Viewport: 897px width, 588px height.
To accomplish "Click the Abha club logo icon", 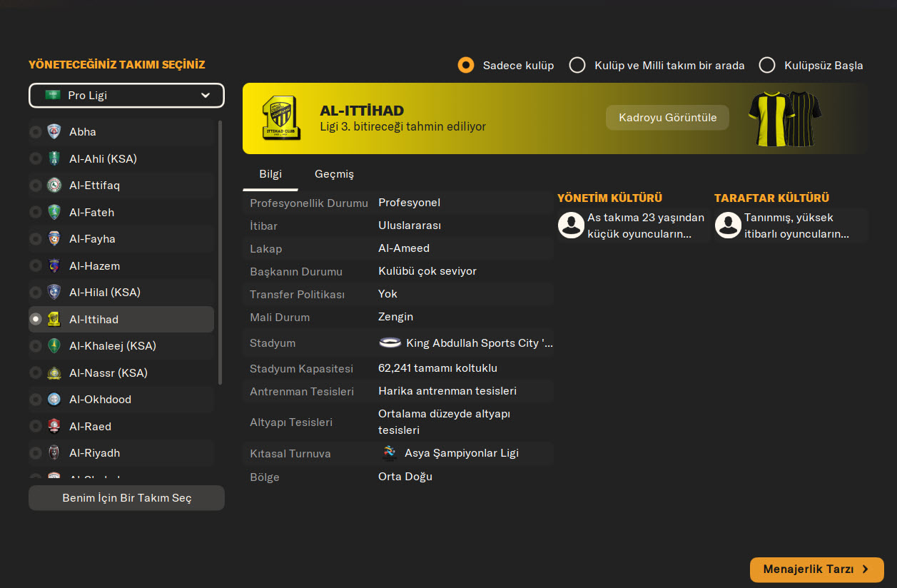I will tap(54, 132).
